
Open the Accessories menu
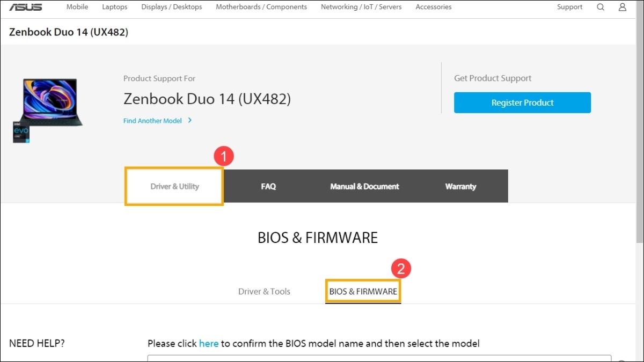434,7
